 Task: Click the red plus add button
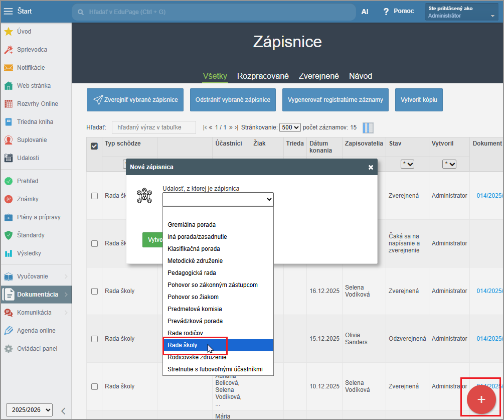[x=481, y=399]
